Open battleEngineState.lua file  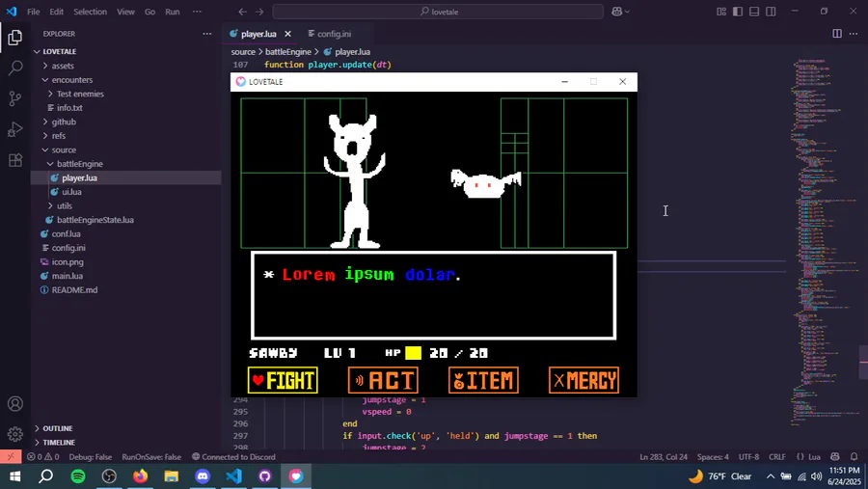tap(95, 220)
